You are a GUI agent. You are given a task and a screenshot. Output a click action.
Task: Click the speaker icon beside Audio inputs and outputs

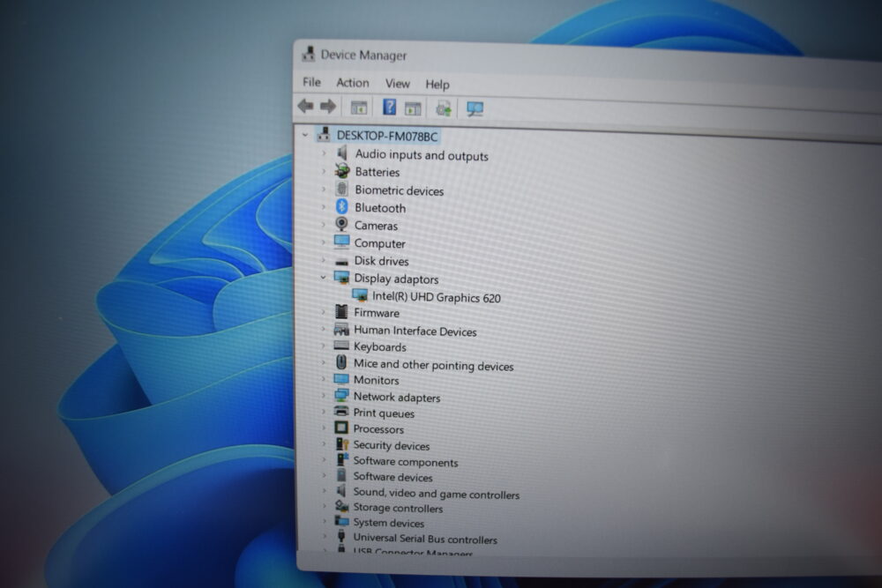[x=341, y=153]
